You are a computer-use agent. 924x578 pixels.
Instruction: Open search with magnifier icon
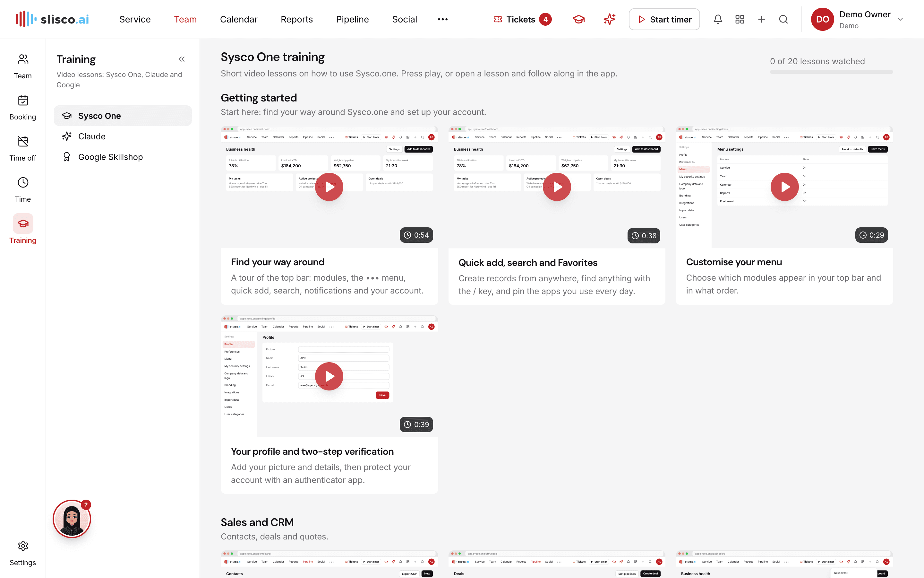click(x=783, y=19)
